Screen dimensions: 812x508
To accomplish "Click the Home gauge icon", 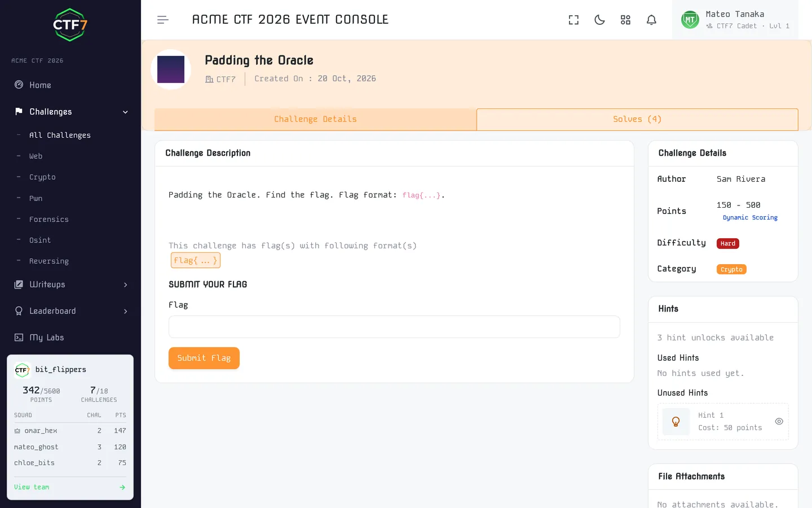I will click(x=19, y=85).
